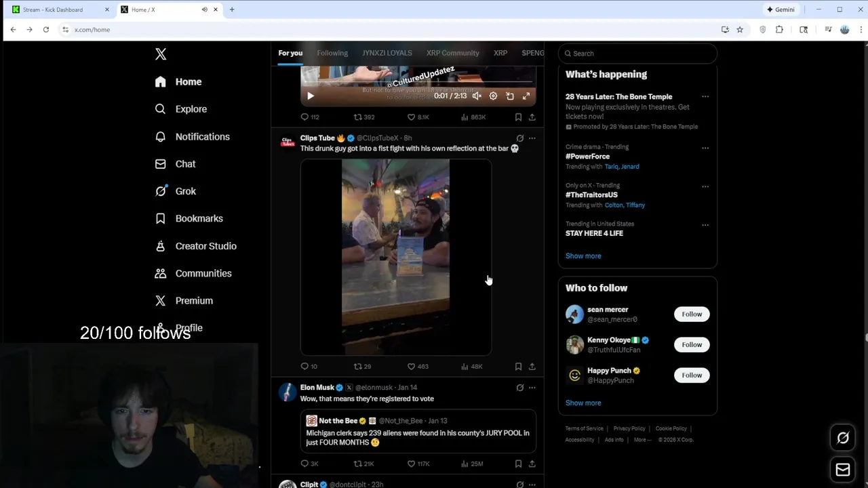Open Chat in the sidebar

(175, 164)
